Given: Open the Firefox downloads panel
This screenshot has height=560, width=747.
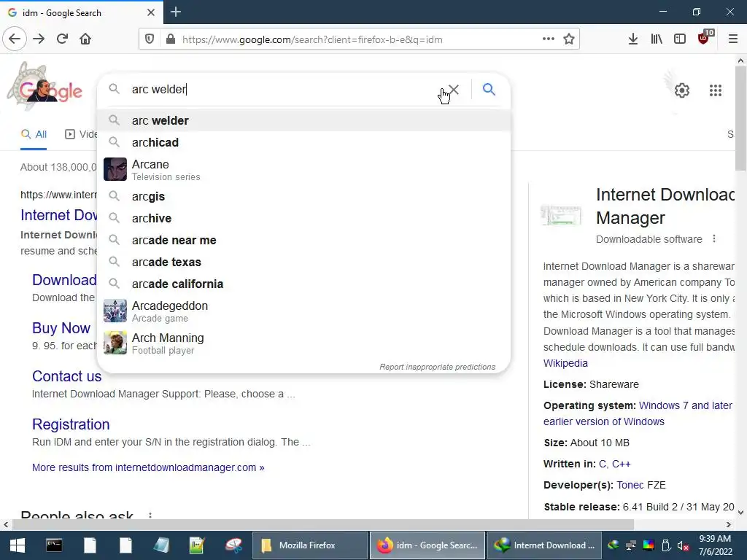Looking at the screenshot, I should [x=633, y=39].
